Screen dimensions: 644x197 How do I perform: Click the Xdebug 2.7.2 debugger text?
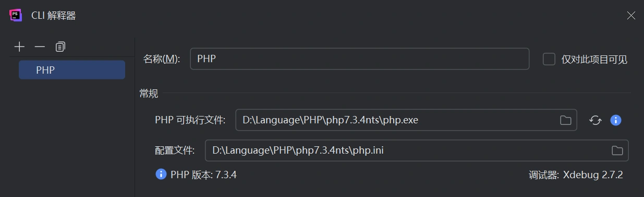click(x=593, y=175)
